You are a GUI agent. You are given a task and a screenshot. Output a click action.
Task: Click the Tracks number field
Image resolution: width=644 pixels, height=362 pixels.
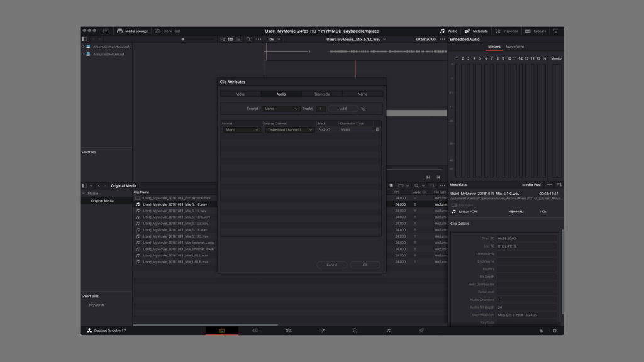pos(321,109)
